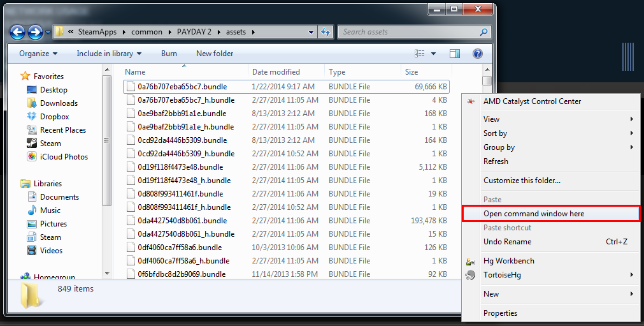Choose Customize this folder...
Viewport: 644px width, 326px height.
point(551,181)
